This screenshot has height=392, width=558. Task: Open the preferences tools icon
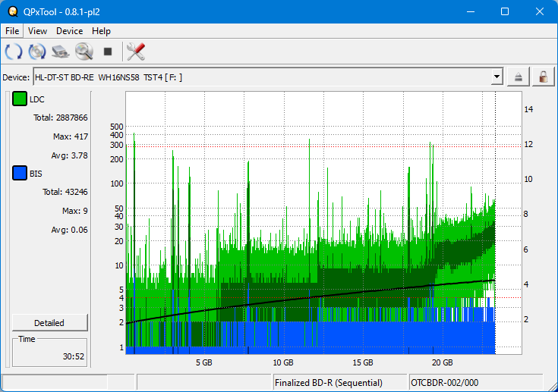(136, 52)
